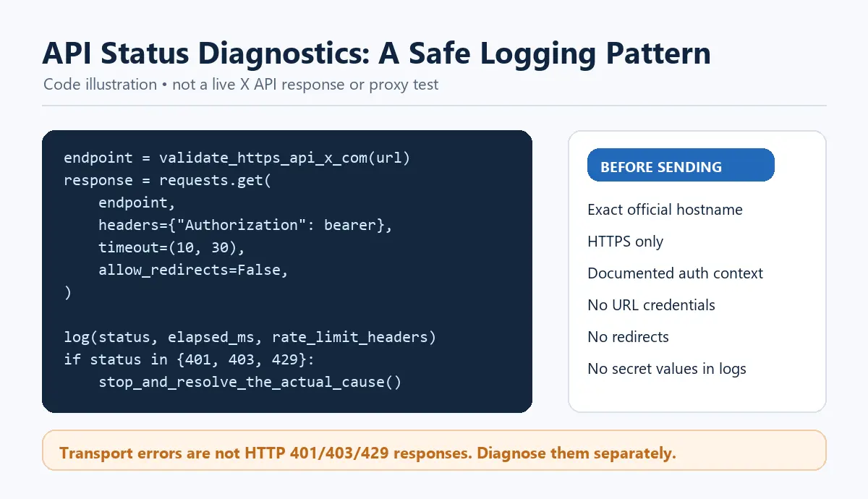Click the headers Authorization bearer code line
868x499 pixels.
point(245,225)
